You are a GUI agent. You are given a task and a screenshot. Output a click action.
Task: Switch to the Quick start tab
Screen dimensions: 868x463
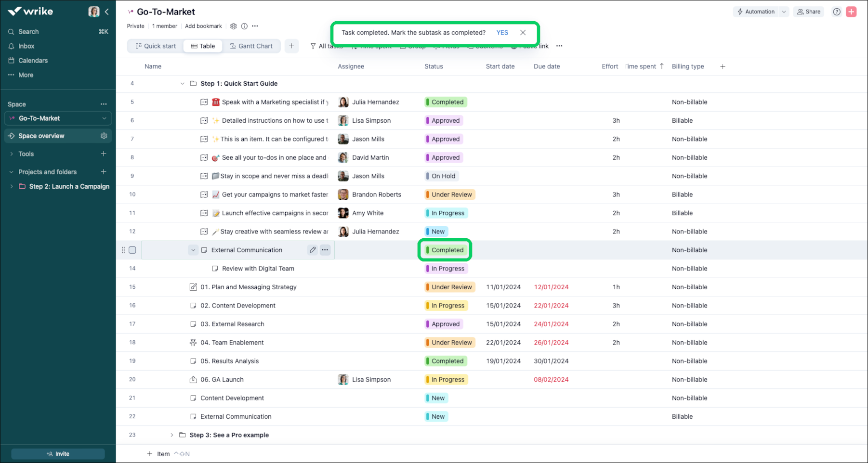[x=156, y=46]
